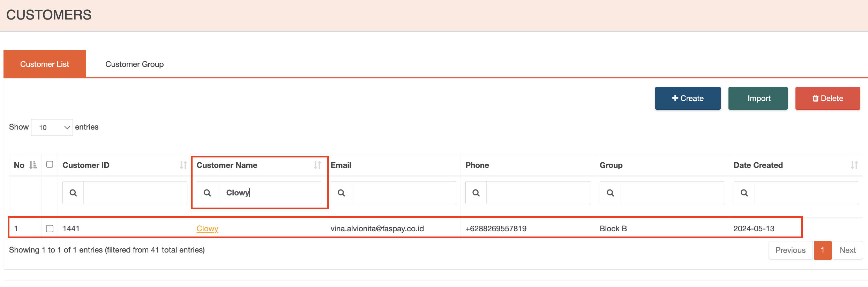Click the Email filter magnifier icon
This screenshot has width=868, height=287.
tap(341, 193)
